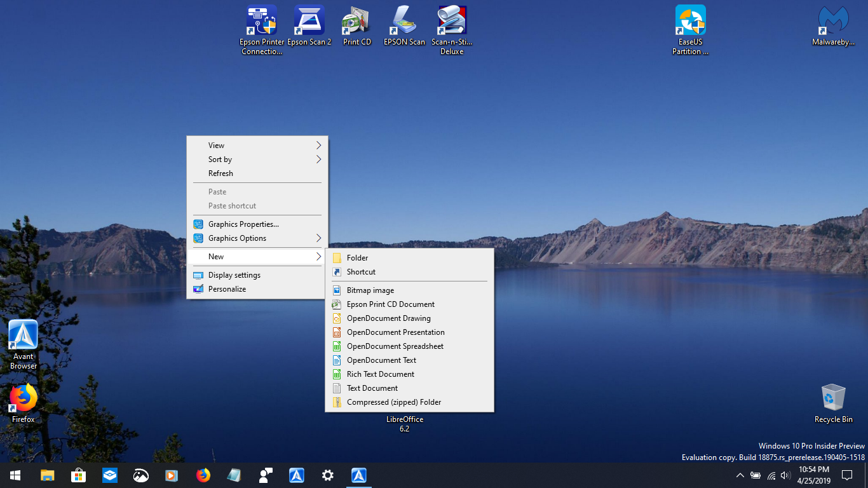This screenshot has width=868, height=488.
Task: Click the active underlined Avant Browser taskbar icon
Action: [x=359, y=475]
